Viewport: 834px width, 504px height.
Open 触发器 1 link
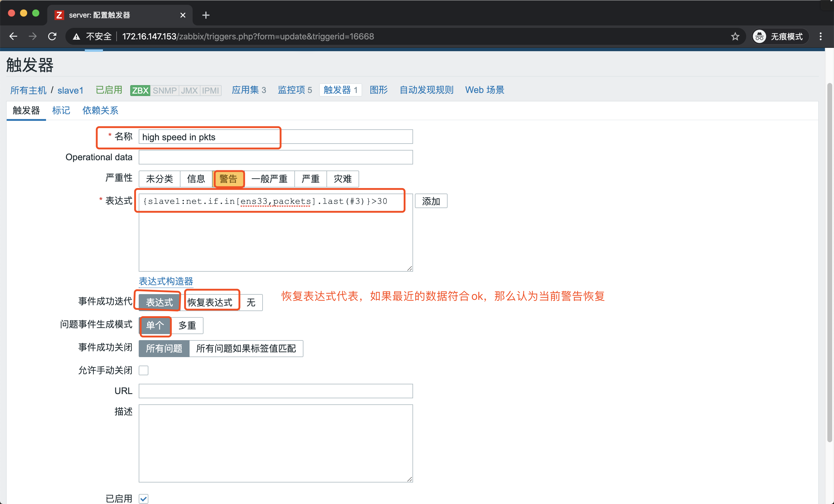(x=340, y=90)
